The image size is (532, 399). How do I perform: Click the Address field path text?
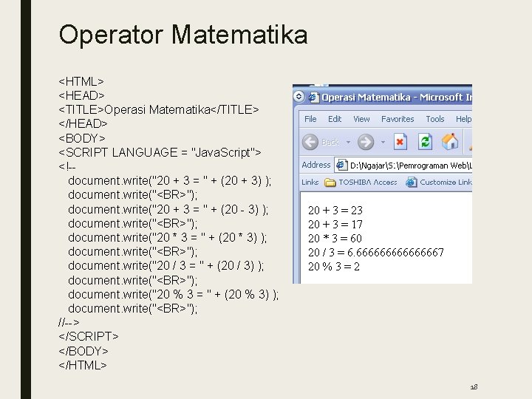coord(411,166)
